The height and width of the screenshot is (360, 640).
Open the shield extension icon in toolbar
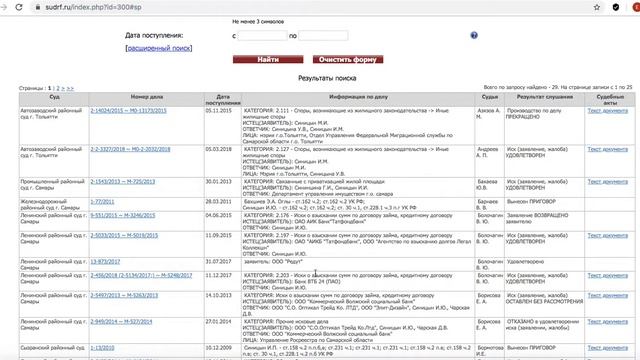[616, 7]
